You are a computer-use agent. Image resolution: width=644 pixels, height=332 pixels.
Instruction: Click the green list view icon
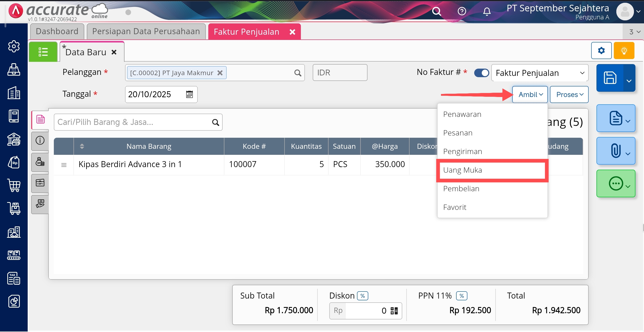coord(43,52)
